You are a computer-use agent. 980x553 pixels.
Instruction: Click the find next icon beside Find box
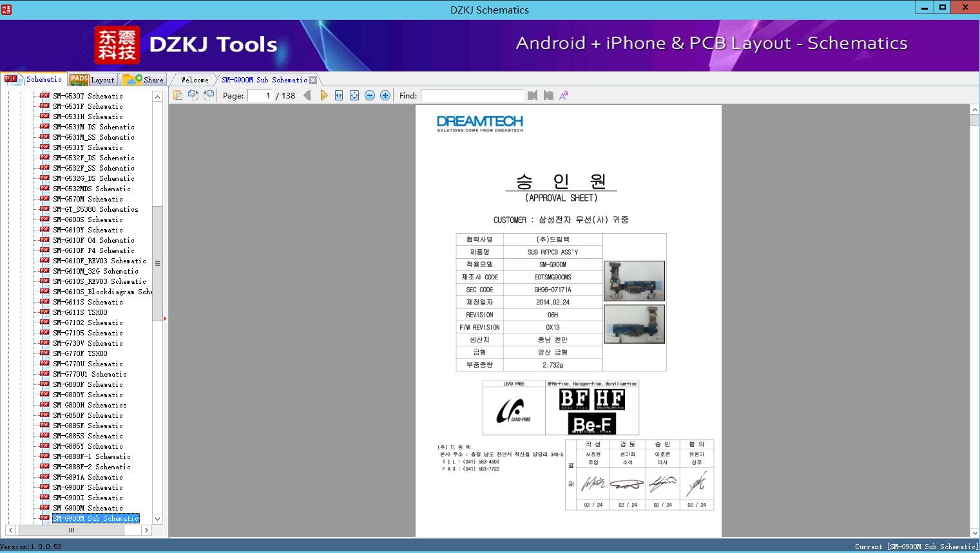coord(548,95)
